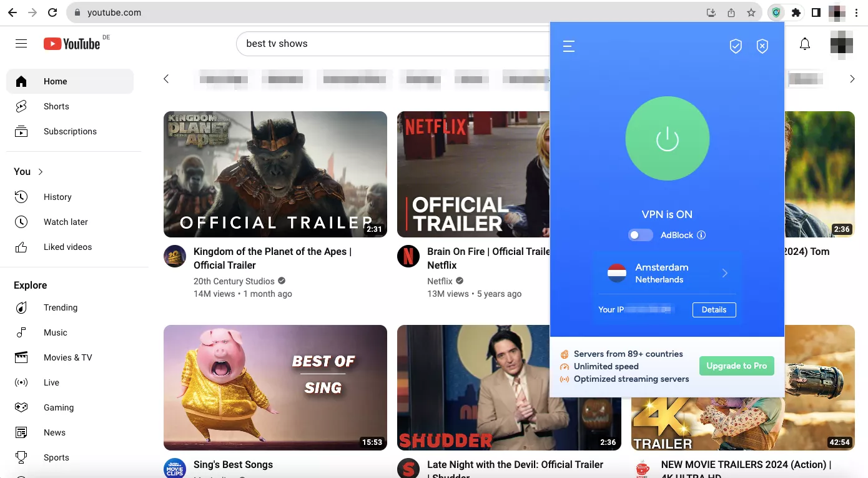Click Upgrade to Pro button
The image size is (868, 478).
click(736, 366)
